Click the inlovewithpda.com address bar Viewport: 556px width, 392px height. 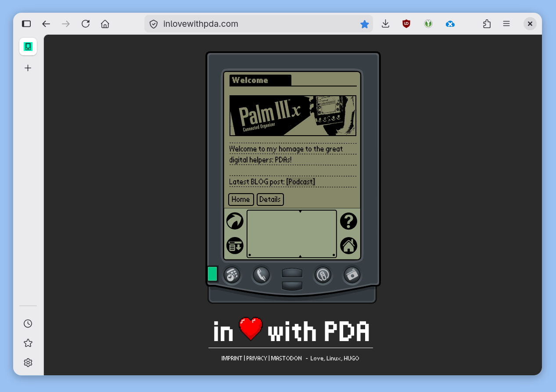(x=259, y=24)
